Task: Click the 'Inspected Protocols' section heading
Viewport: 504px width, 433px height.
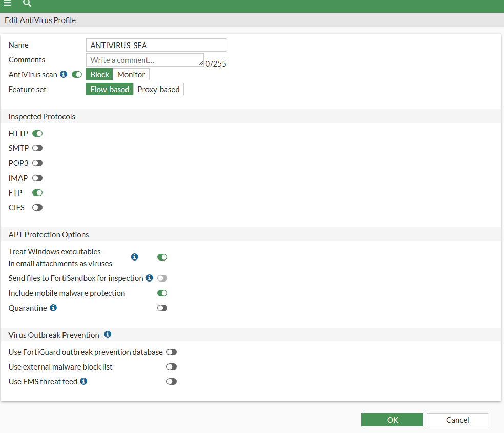Action: 42,117
